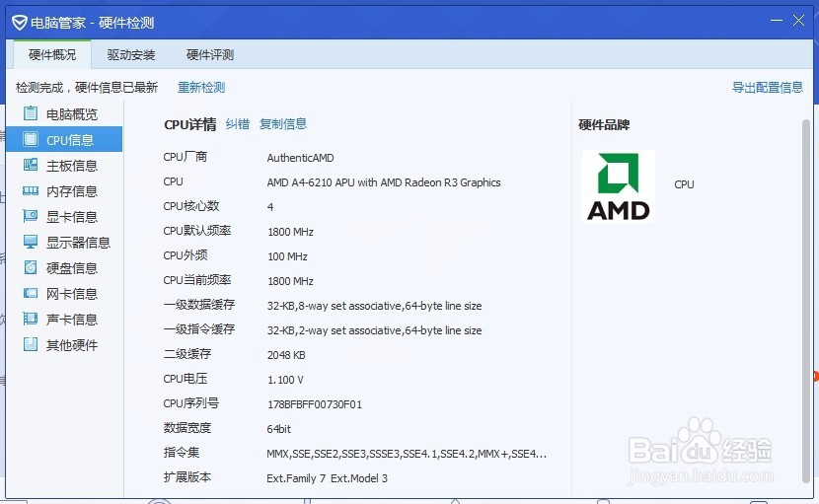Click the CPU详情 heading
The height and width of the screenshot is (504, 819).
190,124
